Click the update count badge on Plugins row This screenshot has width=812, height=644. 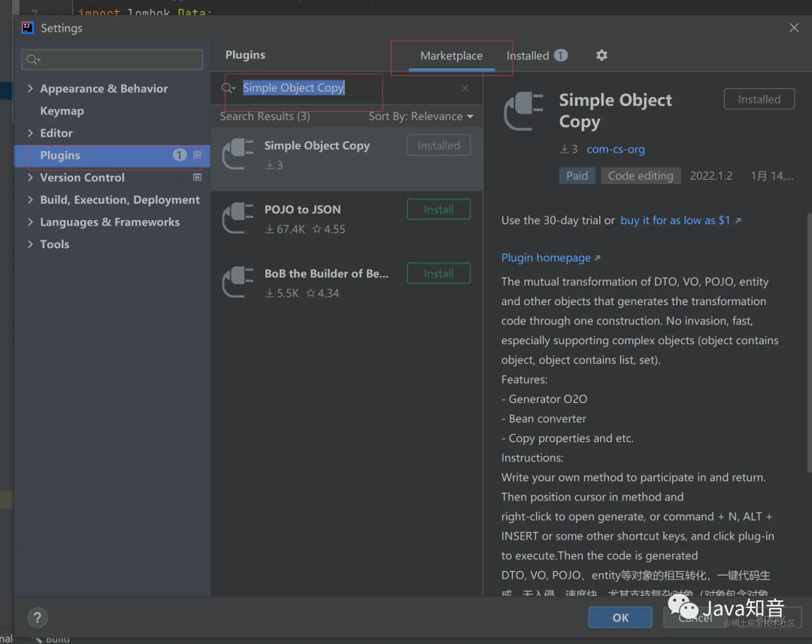point(179,155)
